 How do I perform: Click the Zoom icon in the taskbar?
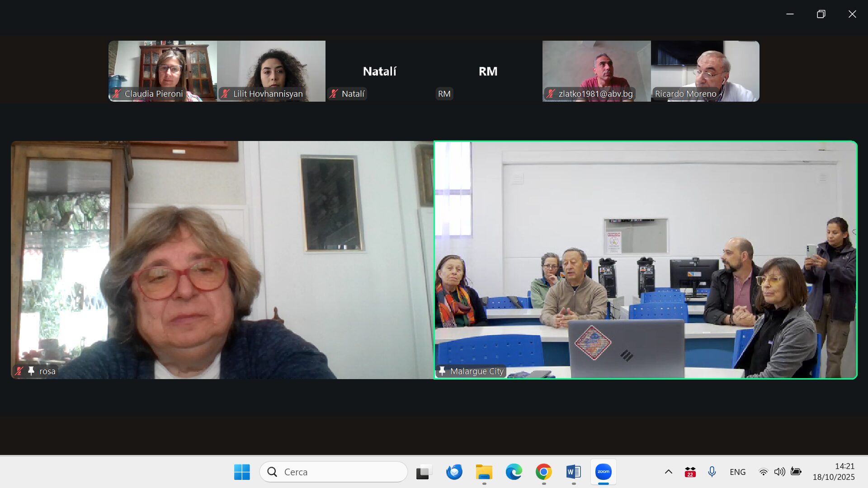[x=603, y=472]
